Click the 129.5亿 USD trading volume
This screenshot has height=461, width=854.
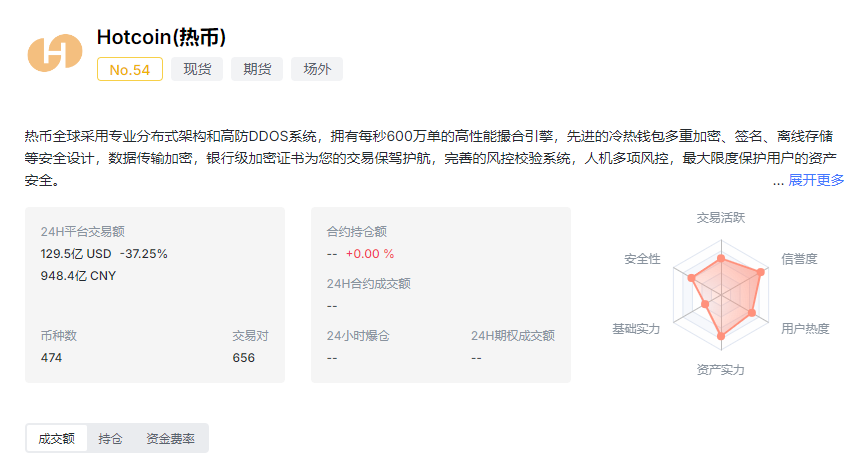(x=76, y=253)
